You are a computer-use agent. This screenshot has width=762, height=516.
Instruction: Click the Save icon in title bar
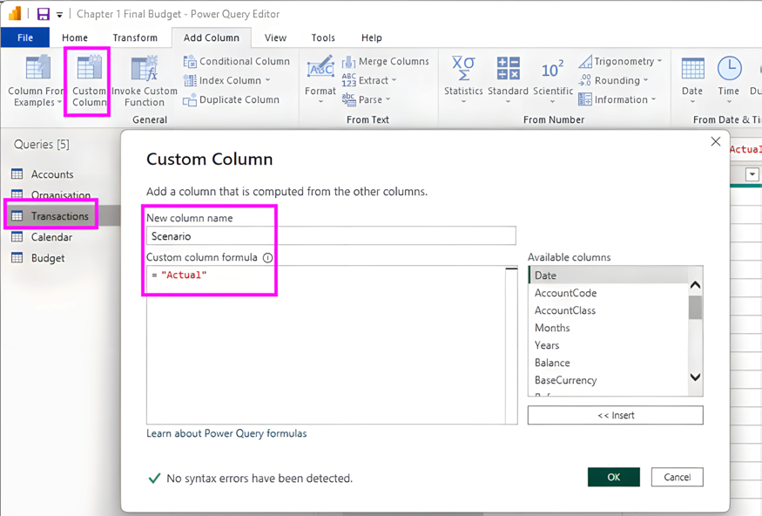click(43, 14)
